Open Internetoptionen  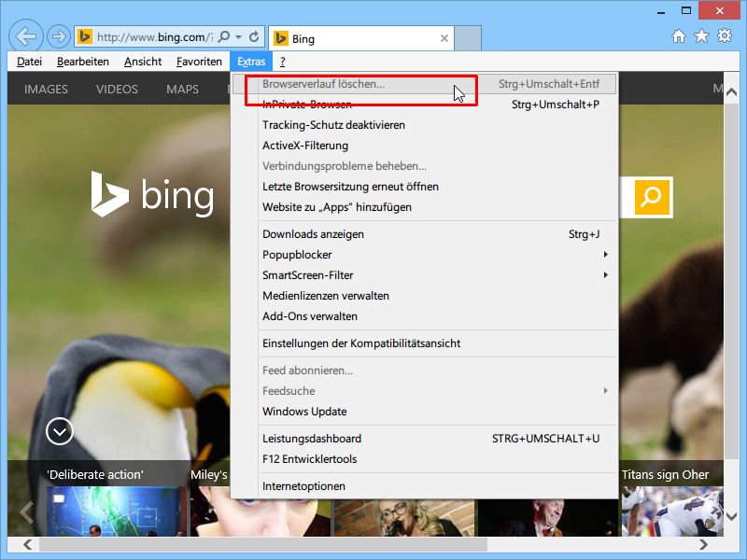coord(424,485)
